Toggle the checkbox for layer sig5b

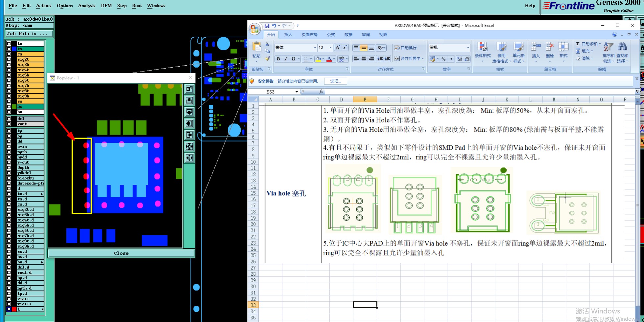point(9,75)
